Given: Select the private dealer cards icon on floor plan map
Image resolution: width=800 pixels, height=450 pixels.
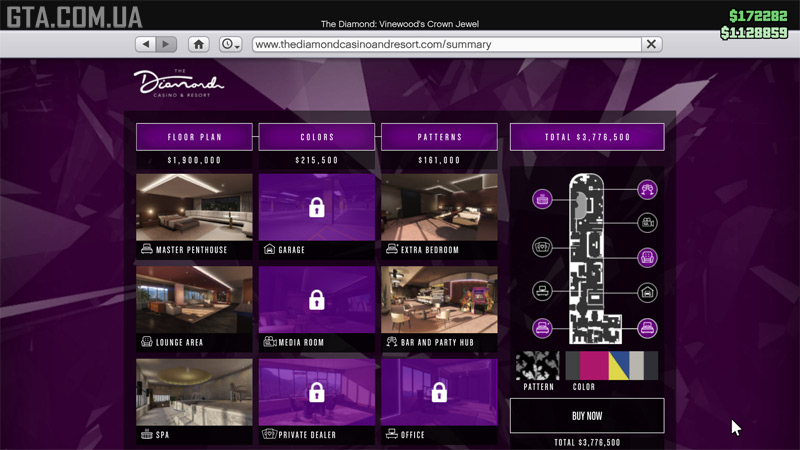Looking at the screenshot, I should (x=543, y=245).
